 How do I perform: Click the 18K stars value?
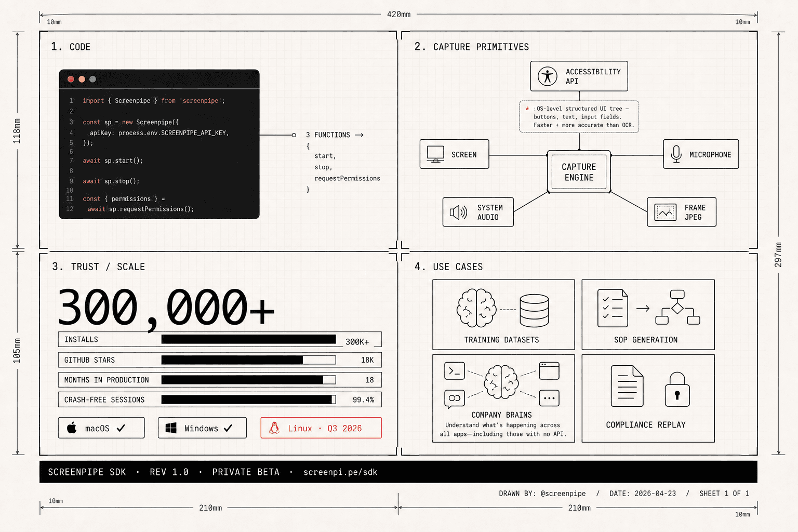(367, 360)
